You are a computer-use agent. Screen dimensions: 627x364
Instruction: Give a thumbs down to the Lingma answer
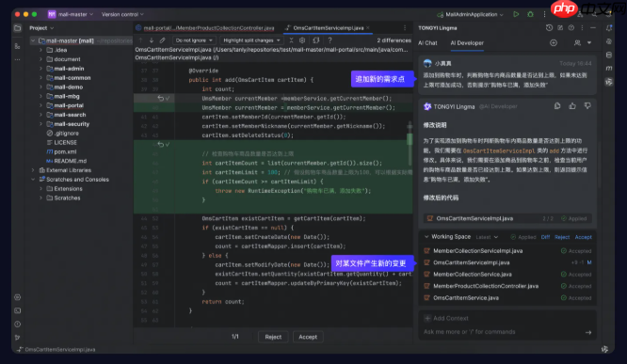[x=587, y=106]
